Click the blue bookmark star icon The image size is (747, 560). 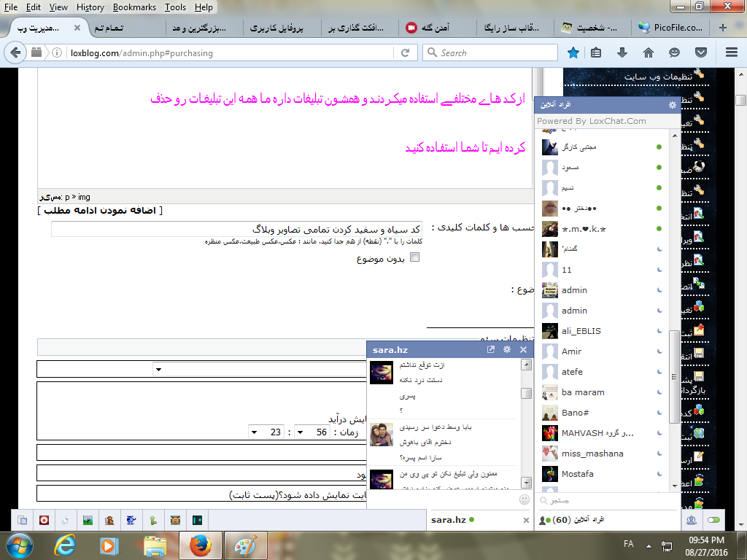pos(573,52)
